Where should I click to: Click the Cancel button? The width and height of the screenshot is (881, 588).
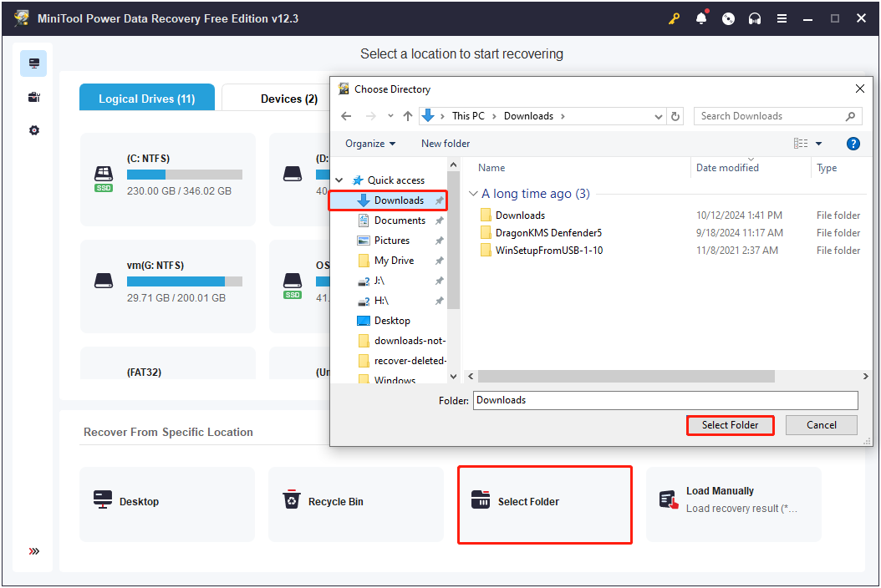[822, 425]
